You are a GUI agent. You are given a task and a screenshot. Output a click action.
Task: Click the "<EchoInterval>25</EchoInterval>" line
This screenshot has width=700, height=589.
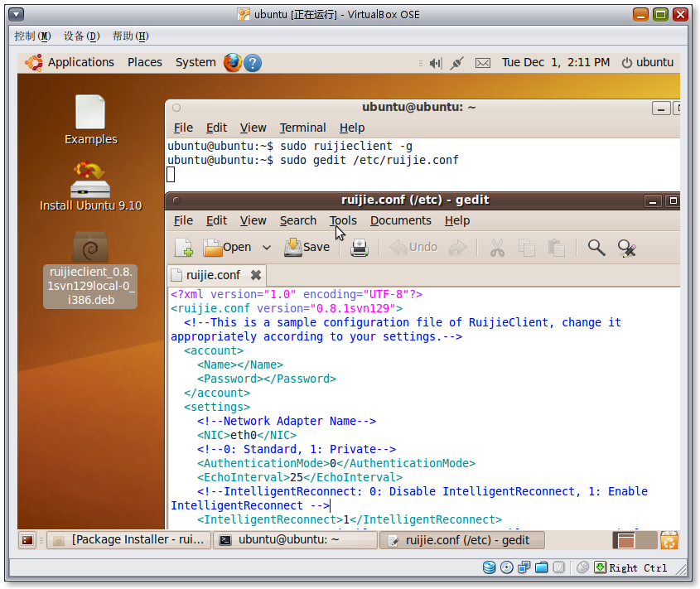(300, 477)
